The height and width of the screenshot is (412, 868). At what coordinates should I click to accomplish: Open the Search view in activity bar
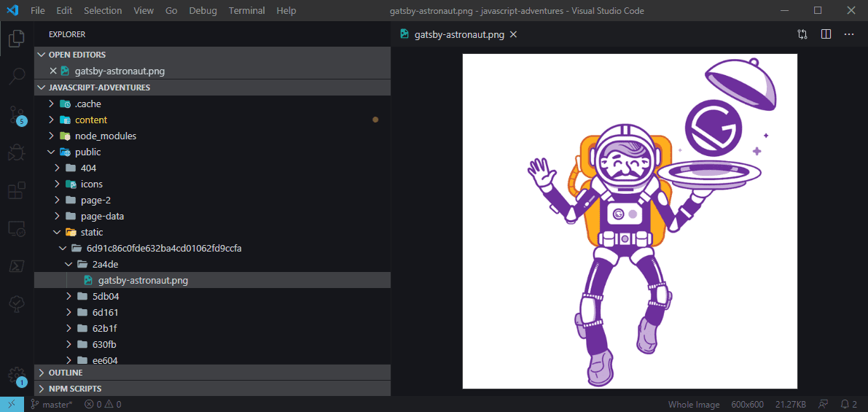tap(17, 77)
